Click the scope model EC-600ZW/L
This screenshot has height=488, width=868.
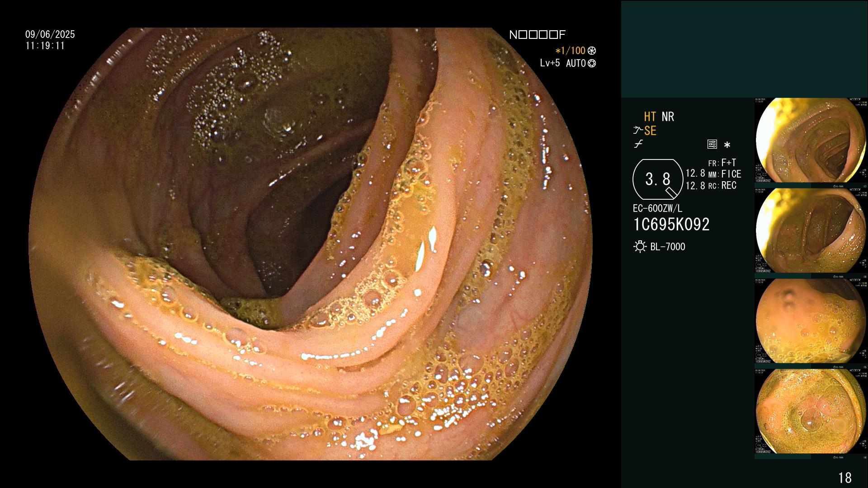[x=657, y=209]
